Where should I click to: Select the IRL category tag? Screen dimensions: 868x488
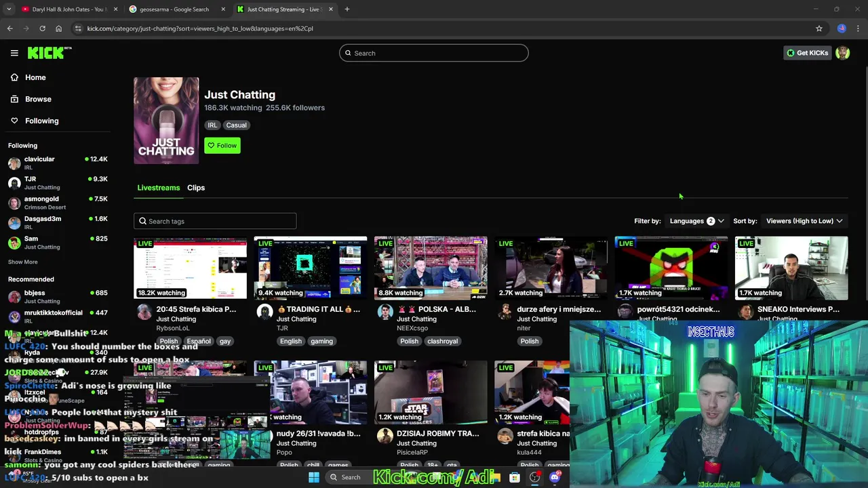[212, 125]
